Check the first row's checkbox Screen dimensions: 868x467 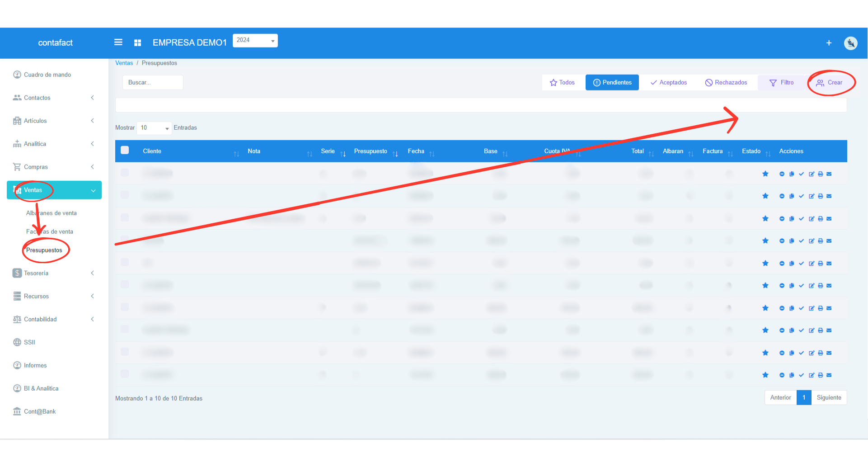click(125, 173)
